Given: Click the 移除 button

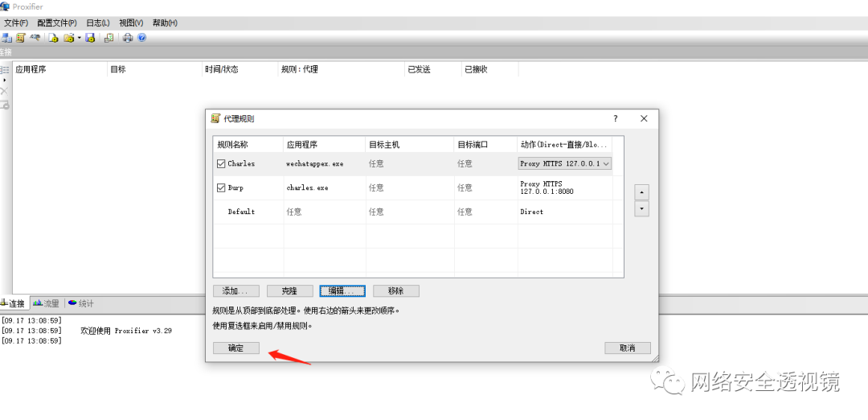Looking at the screenshot, I should coord(395,291).
